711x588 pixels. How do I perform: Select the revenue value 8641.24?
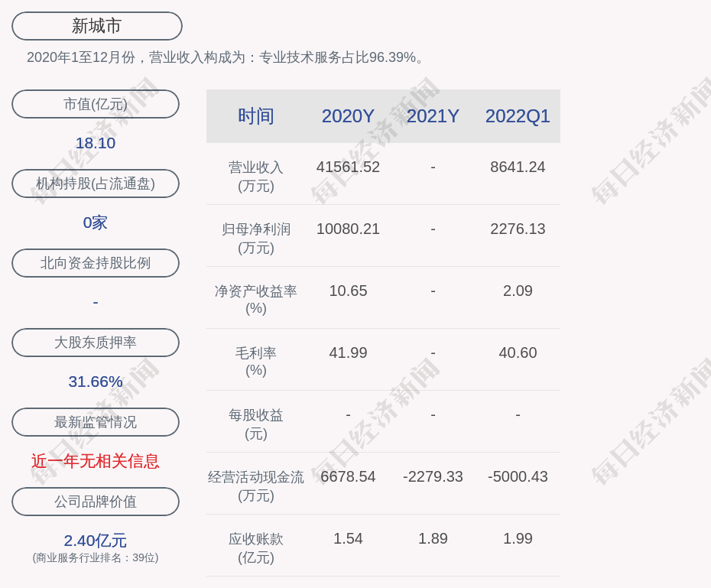518,167
